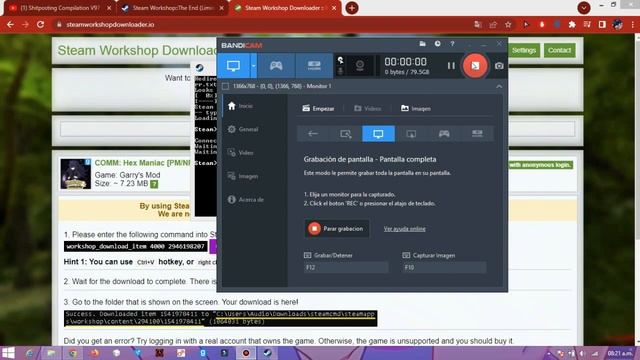Click the browser address bar URL
Image resolution: width=640 pixels, height=360 pixels.
tap(110, 24)
